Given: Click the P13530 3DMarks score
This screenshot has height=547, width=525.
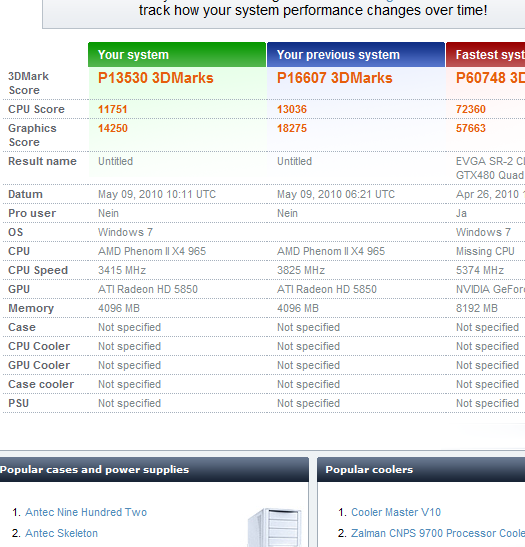Looking at the screenshot, I should coord(156,78).
